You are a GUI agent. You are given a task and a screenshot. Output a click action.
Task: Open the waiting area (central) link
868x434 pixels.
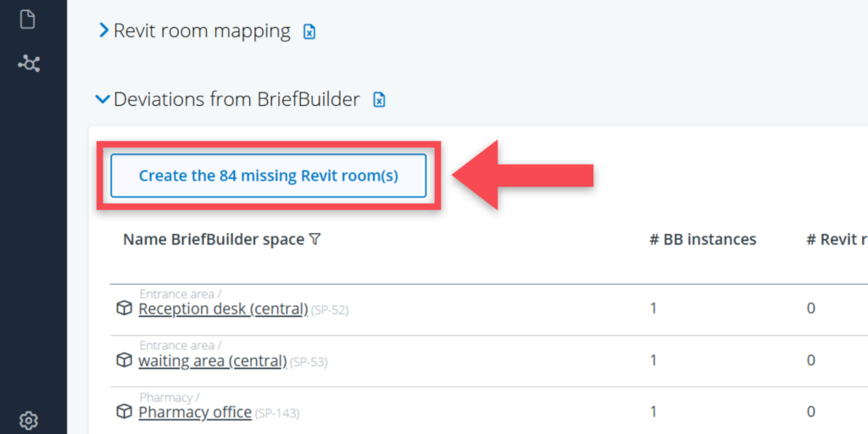pos(213,360)
